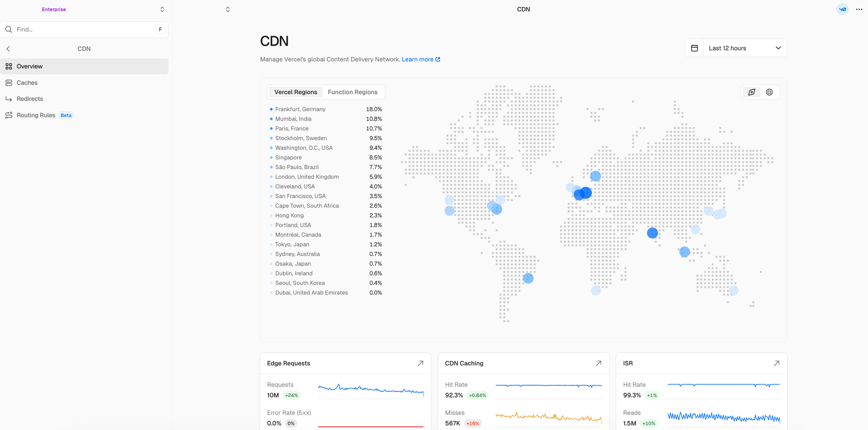
Task: Click the user avatar icon
Action: 842,9
